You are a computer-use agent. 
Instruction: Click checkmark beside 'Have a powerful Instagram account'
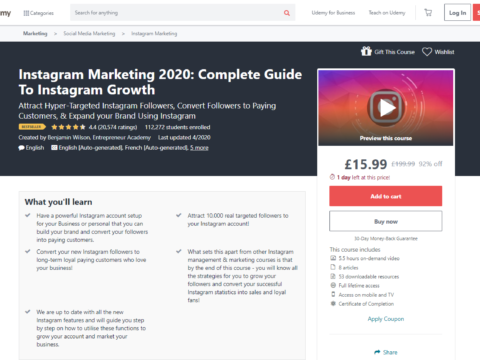(x=28, y=215)
